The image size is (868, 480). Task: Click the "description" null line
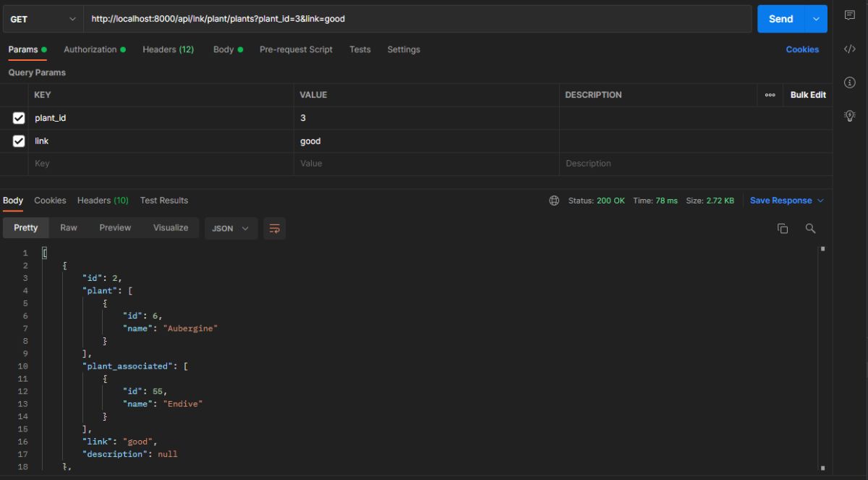(x=129, y=455)
